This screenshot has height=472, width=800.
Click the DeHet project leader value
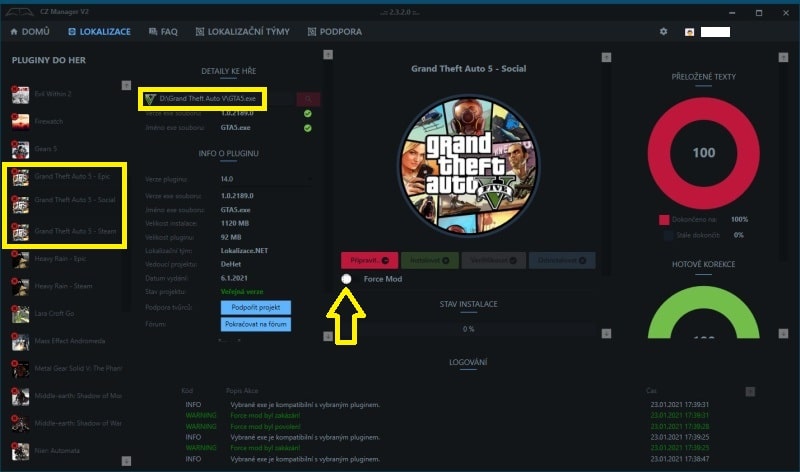(x=231, y=264)
